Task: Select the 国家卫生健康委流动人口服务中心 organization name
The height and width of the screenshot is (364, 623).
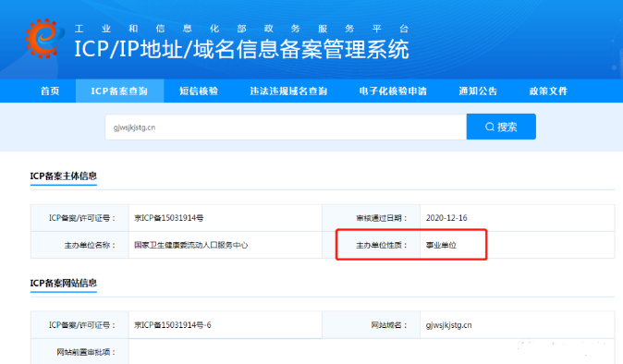Action: tap(191, 245)
